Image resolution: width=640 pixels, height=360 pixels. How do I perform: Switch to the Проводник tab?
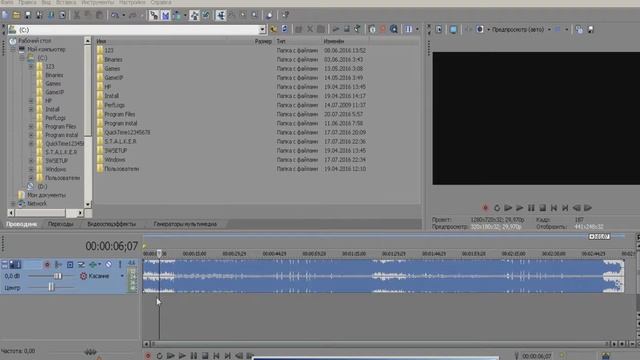[x=21, y=224]
